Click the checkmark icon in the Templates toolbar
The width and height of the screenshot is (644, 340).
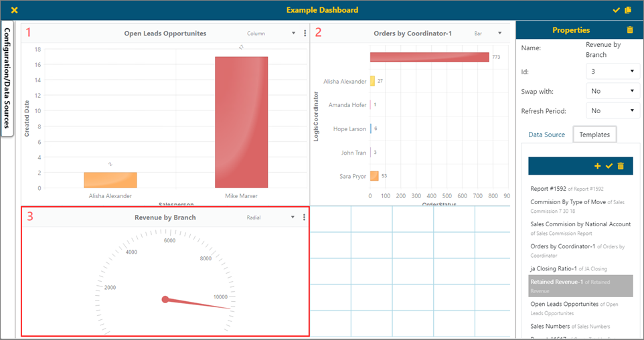coord(609,166)
